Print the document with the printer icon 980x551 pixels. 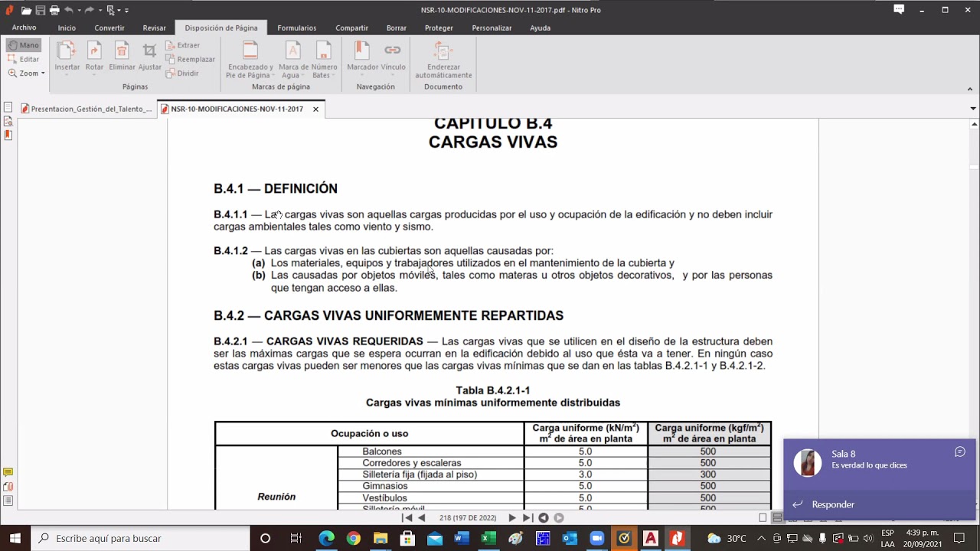tap(54, 10)
